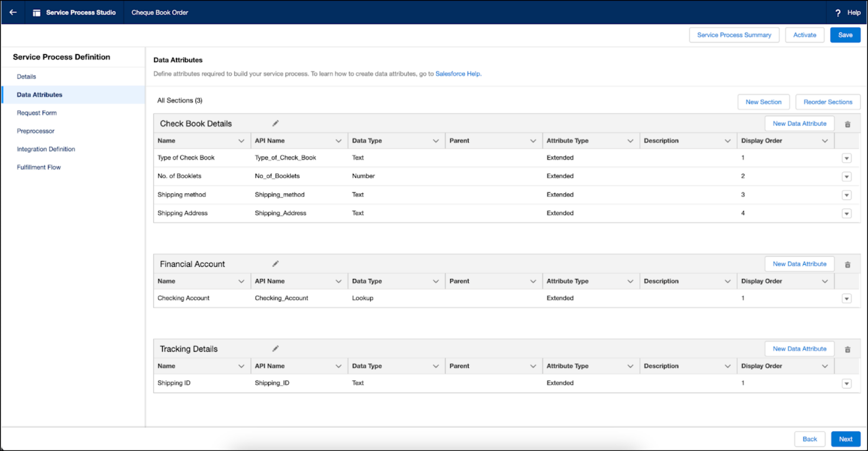Open Description column menu in Check Book Details

point(727,141)
